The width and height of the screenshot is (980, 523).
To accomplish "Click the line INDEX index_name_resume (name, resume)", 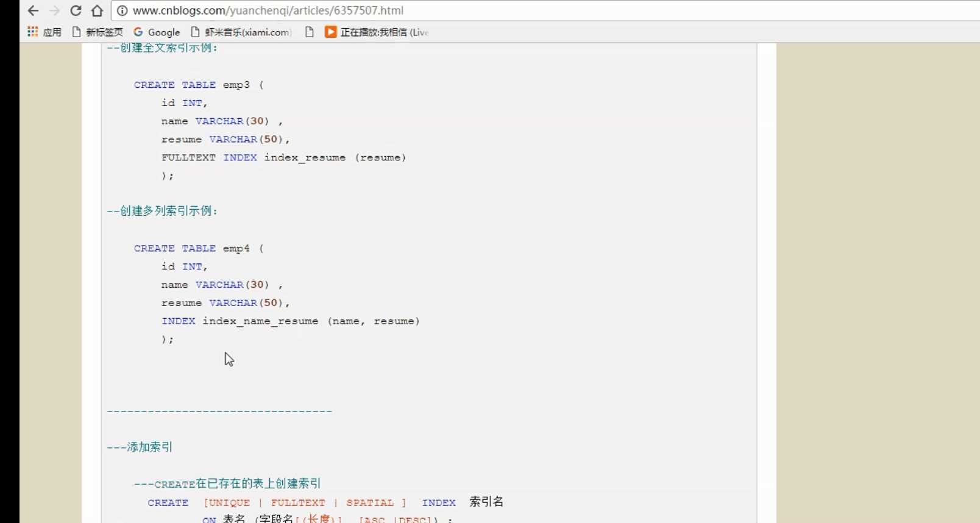I will pyautogui.click(x=290, y=321).
